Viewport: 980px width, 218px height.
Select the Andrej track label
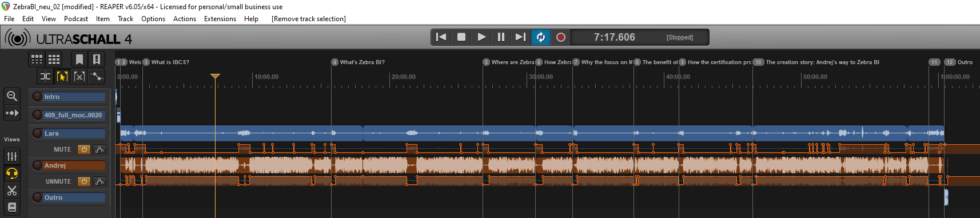point(74,165)
